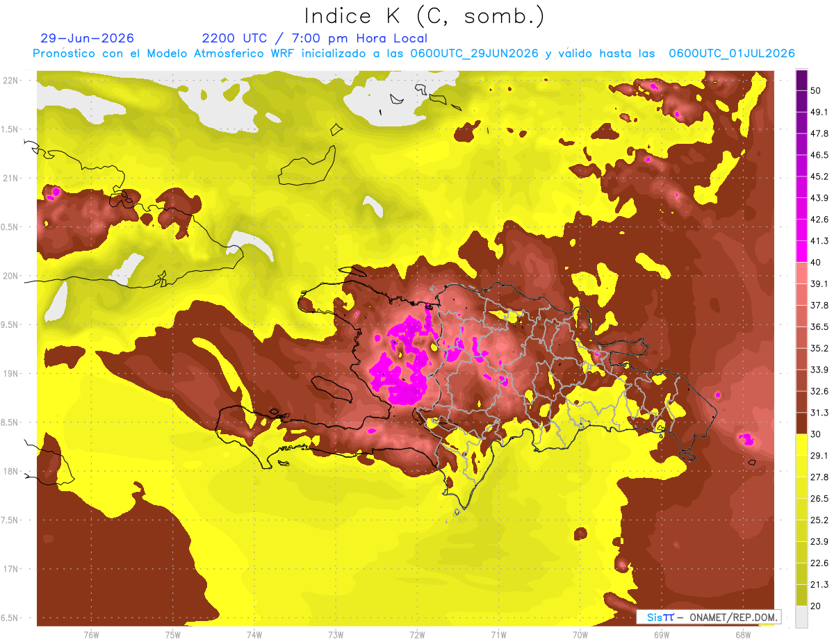Image resolution: width=834 pixels, height=644 pixels.
Task: Click the colorbar value '27.8'
Action: pyautogui.click(x=819, y=477)
